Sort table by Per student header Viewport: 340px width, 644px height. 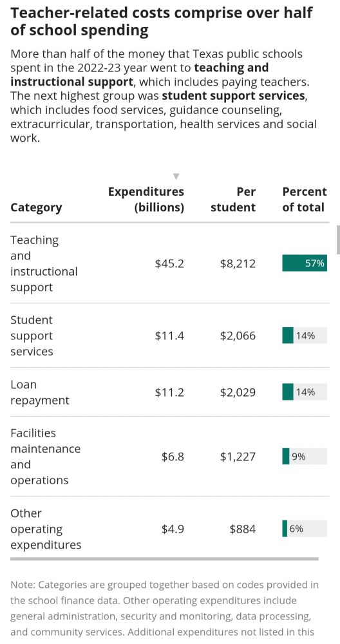233,199
